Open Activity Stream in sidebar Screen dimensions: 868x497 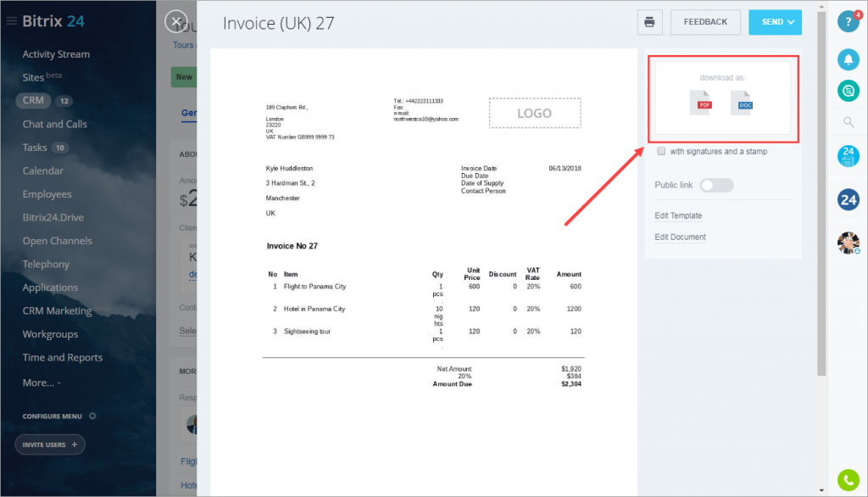pos(56,54)
